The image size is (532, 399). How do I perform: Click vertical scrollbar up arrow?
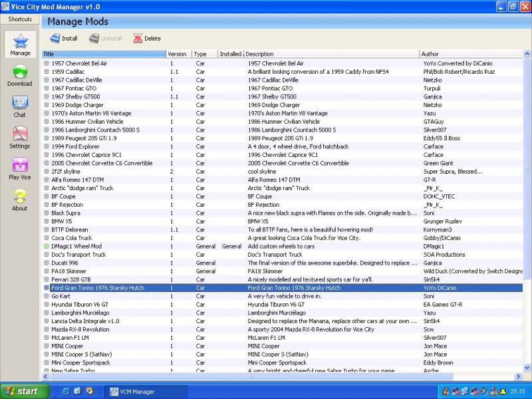tap(527, 54)
